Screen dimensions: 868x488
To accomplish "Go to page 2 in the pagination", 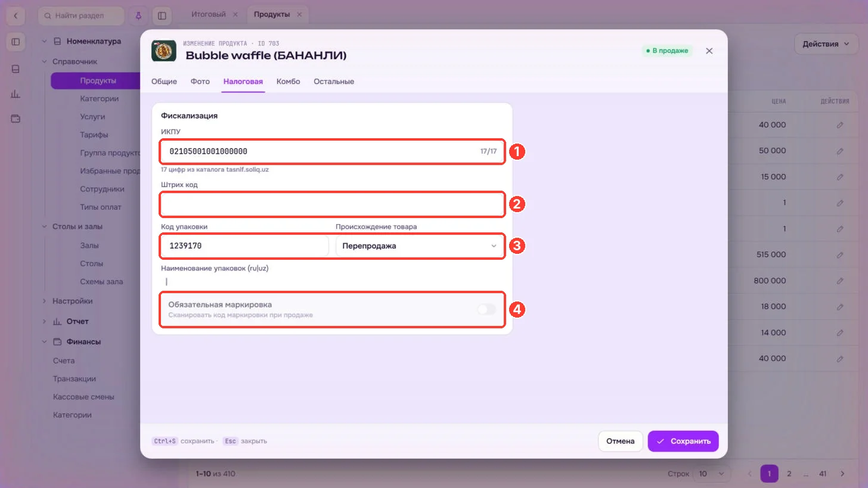I will [789, 474].
